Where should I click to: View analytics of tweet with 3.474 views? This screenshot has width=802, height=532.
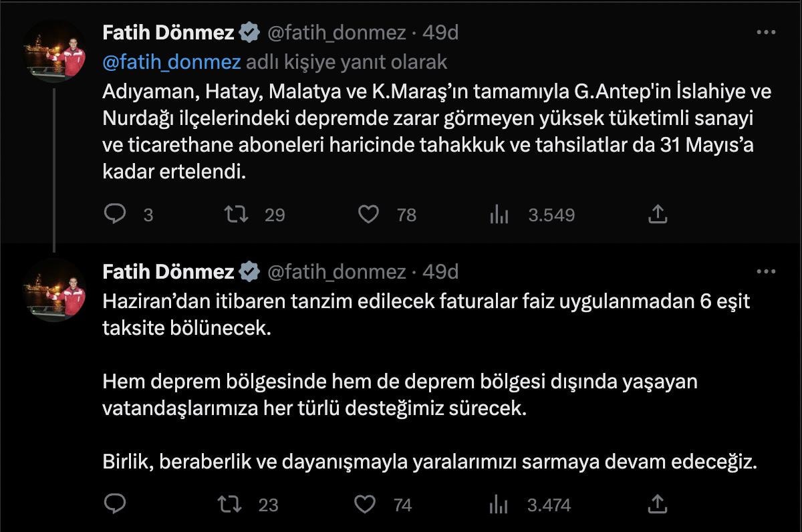pyautogui.click(x=499, y=504)
